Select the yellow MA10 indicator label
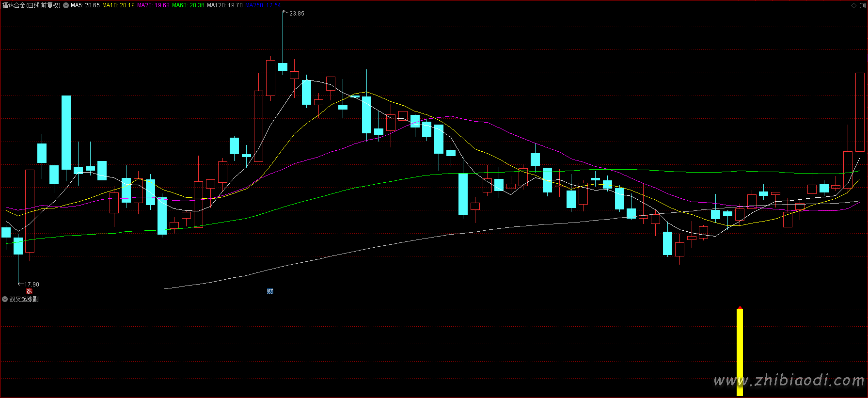This screenshot has width=868, height=398. (x=118, y=6)
